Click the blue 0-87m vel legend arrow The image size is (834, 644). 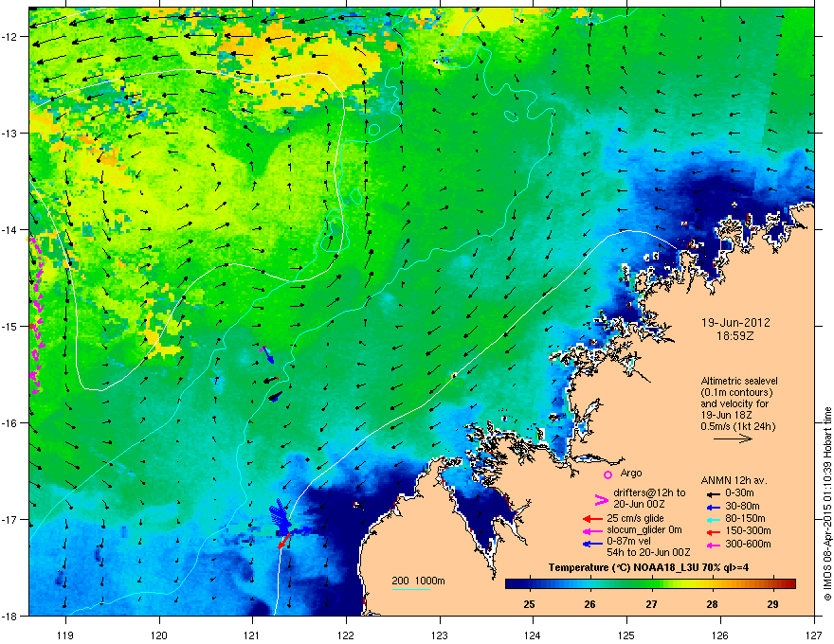click(x=592, y=545)
